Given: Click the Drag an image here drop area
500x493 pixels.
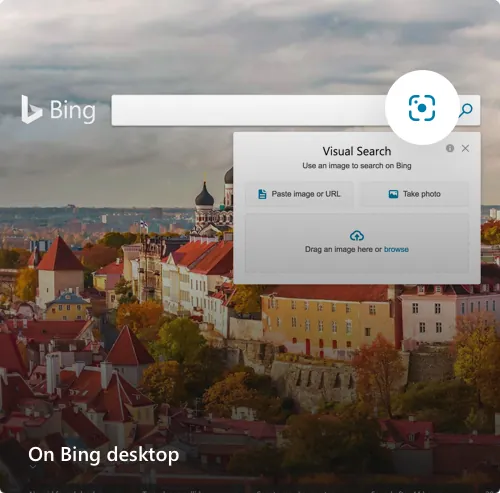Looking at the screenshot, I should (x=357, y=244).
